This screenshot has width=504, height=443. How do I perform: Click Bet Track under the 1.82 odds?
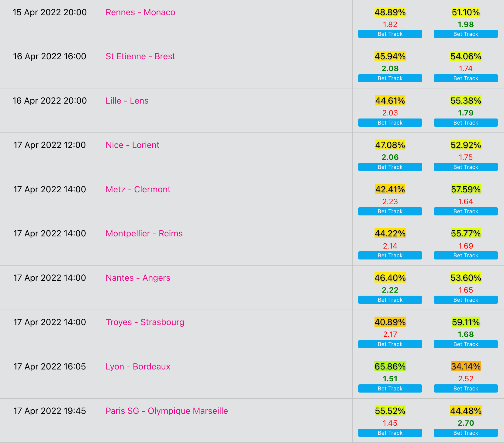click(x=390, y=34)
